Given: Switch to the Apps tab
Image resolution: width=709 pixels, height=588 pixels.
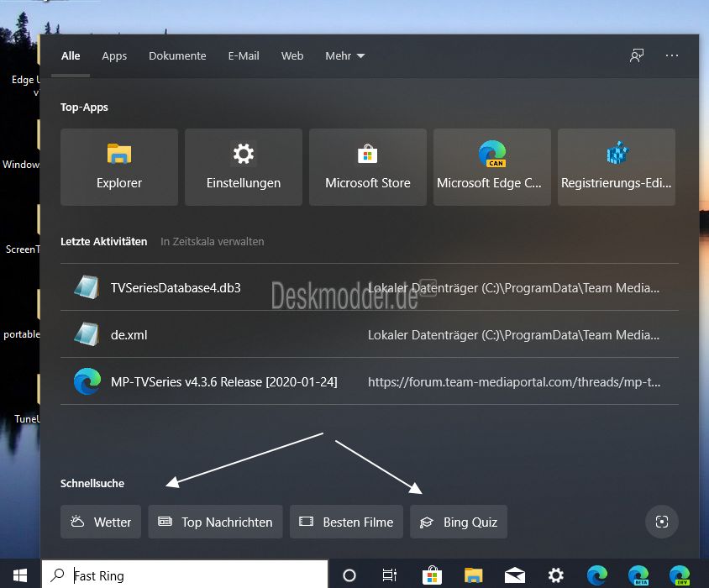Looking at the screenshot, I should coord(114,56).
